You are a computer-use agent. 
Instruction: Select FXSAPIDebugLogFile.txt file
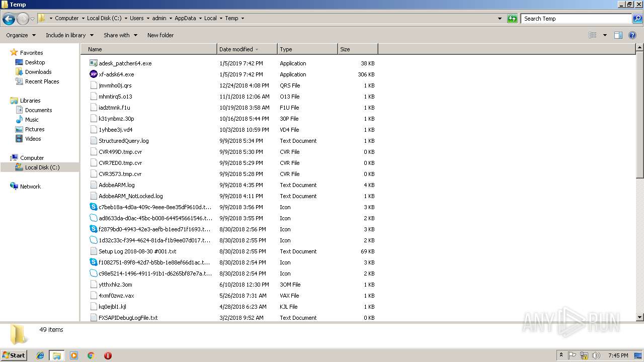pos(128,318)
